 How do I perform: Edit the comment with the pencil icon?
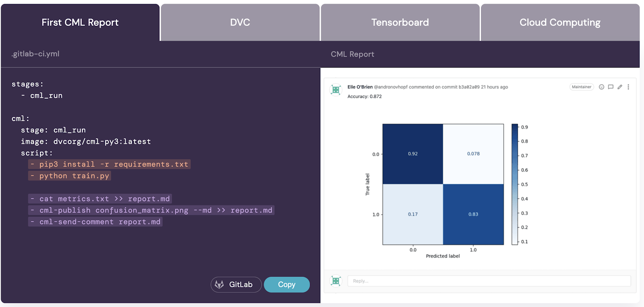(620, 87)
